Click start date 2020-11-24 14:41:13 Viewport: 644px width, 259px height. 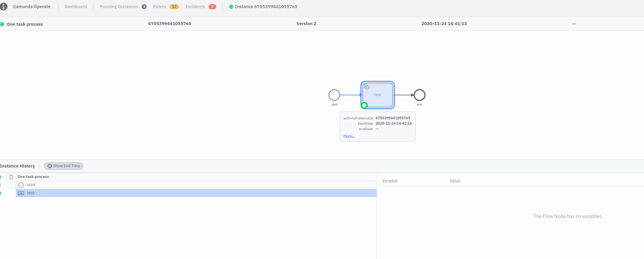444,24
